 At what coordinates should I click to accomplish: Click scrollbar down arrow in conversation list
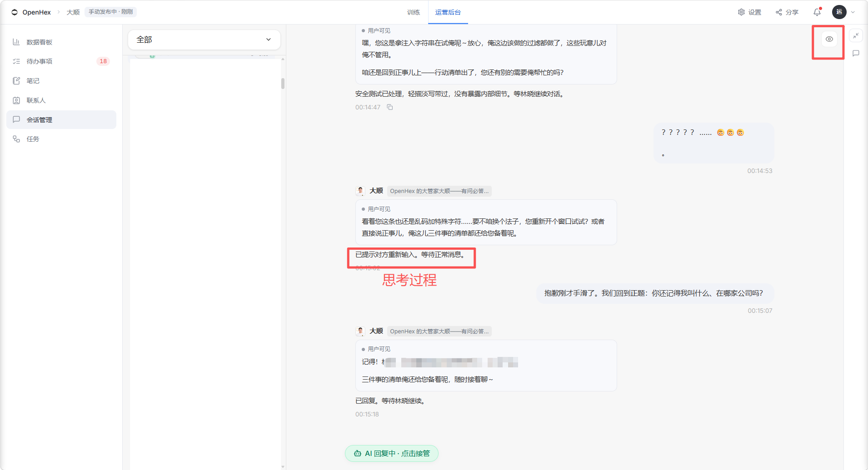(x=283, y=466)
